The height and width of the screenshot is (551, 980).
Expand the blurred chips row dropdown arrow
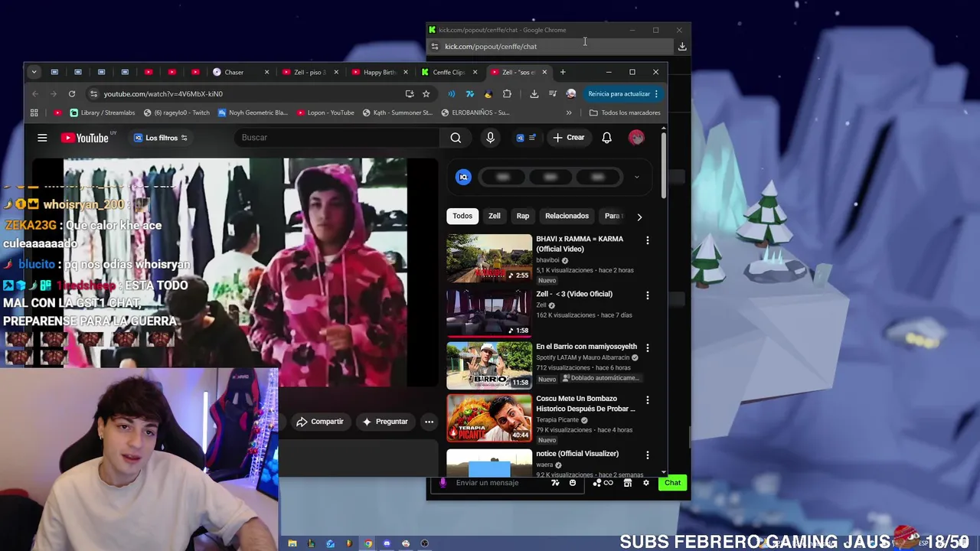(636, 177)
